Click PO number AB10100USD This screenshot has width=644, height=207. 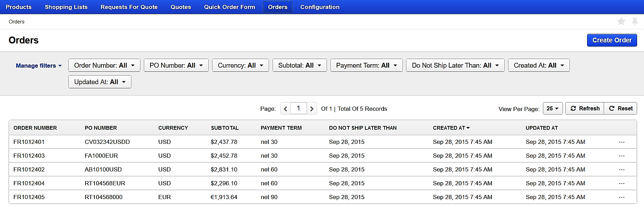pos(103,170)
